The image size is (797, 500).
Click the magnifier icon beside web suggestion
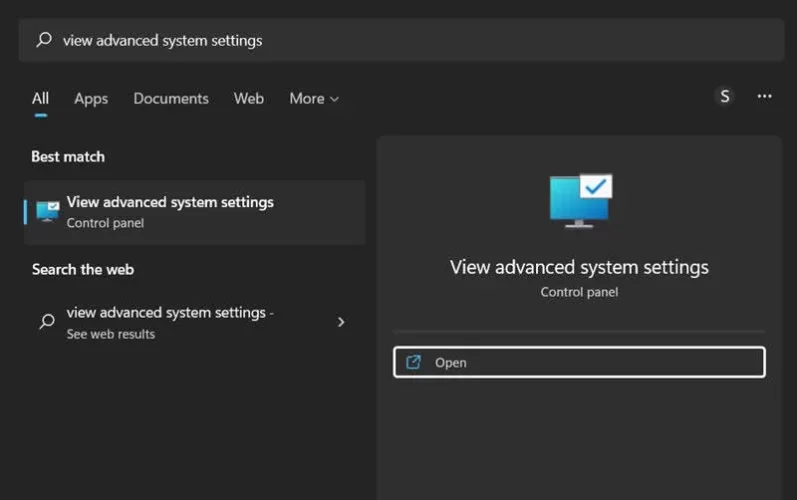[x=46, y=322]
